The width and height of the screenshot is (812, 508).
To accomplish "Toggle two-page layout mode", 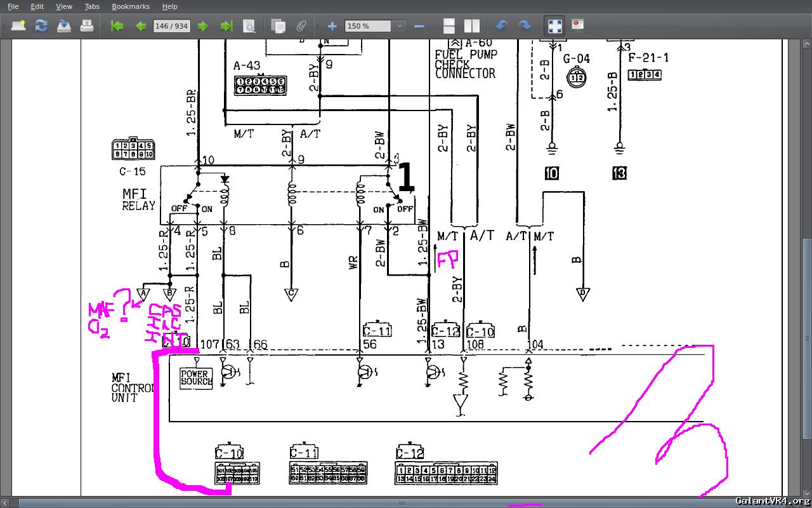I will coord(471,26).
